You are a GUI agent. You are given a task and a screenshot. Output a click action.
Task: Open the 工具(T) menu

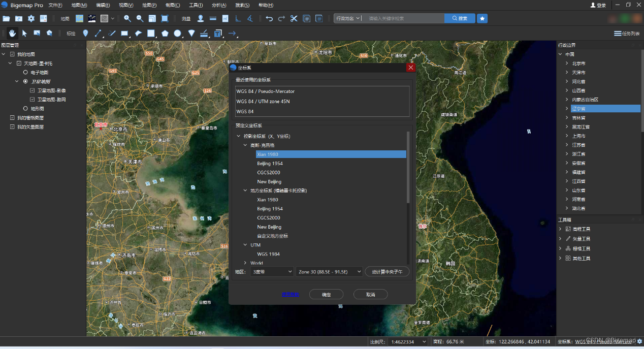[x=196, y=5]
